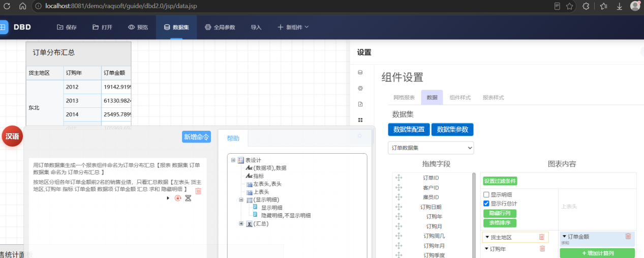Open the 订单数据集 dropdown

click(x=431, y=148)
